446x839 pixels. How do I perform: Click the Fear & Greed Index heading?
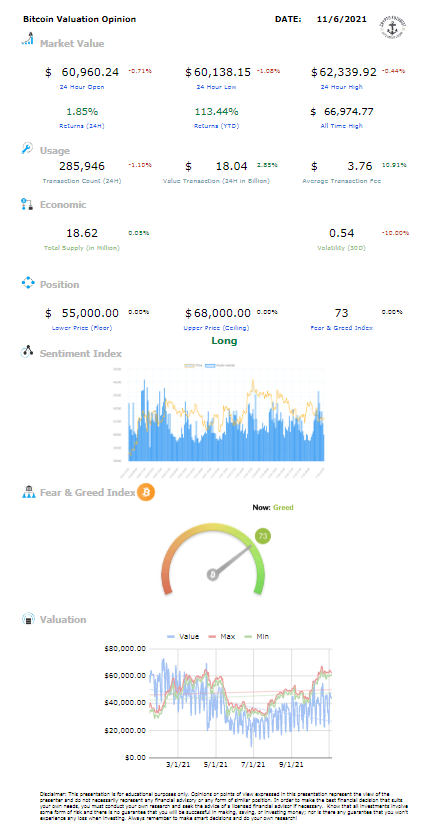pos(88,492)
